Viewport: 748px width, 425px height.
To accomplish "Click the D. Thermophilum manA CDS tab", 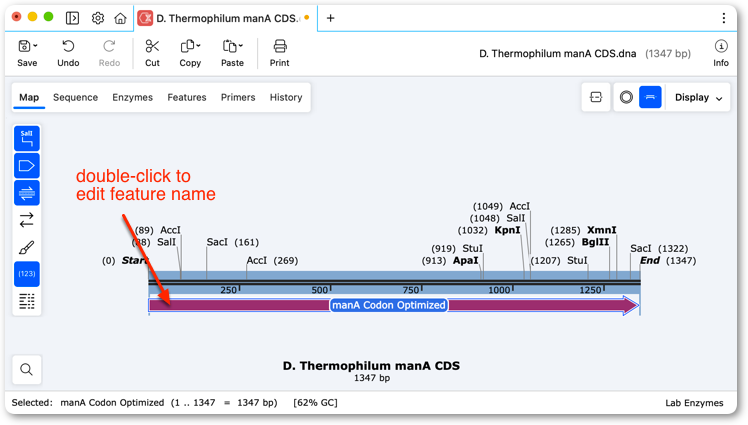I will (x=226, y=18).
